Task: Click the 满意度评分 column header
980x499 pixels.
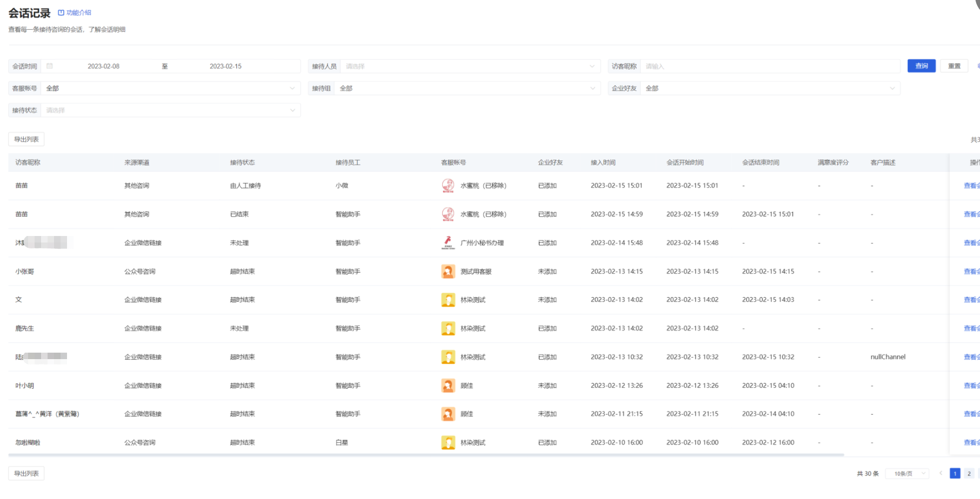Action: [833, 163]
